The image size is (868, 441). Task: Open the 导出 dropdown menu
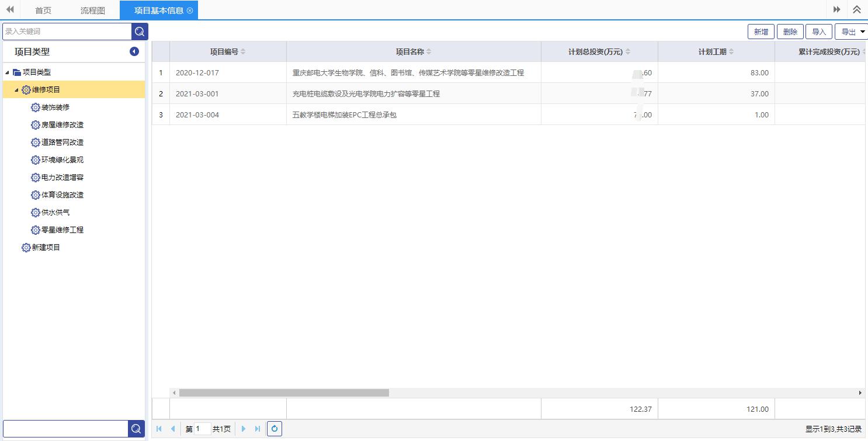(x=852, y=32)
